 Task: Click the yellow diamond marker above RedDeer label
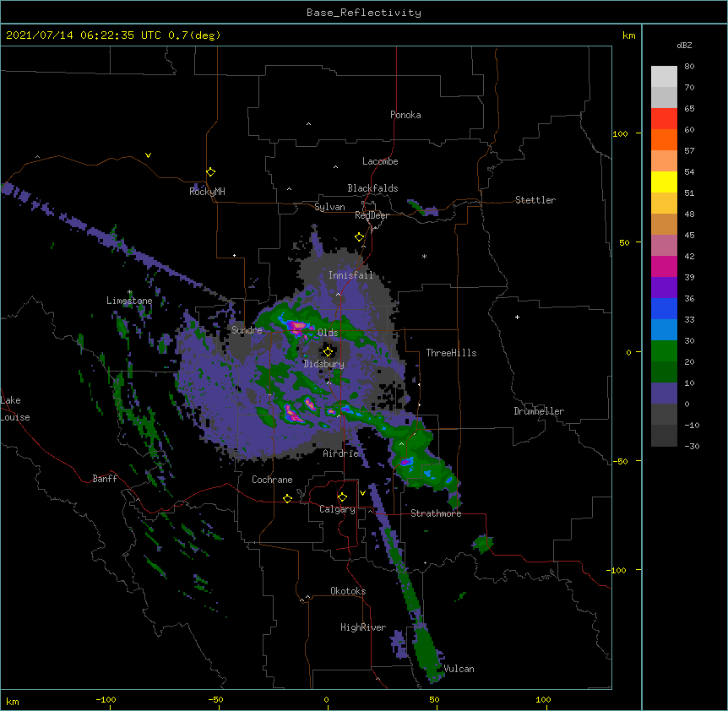pos(359,237)
